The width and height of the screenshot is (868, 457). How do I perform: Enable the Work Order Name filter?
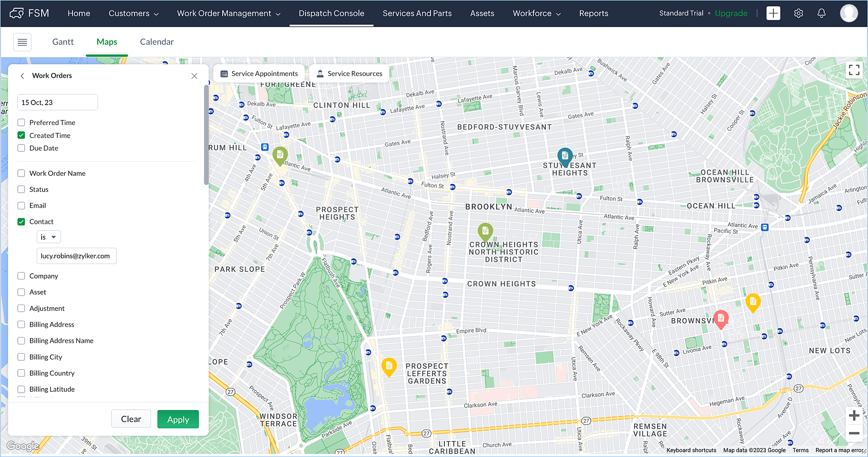click(21, 173)
